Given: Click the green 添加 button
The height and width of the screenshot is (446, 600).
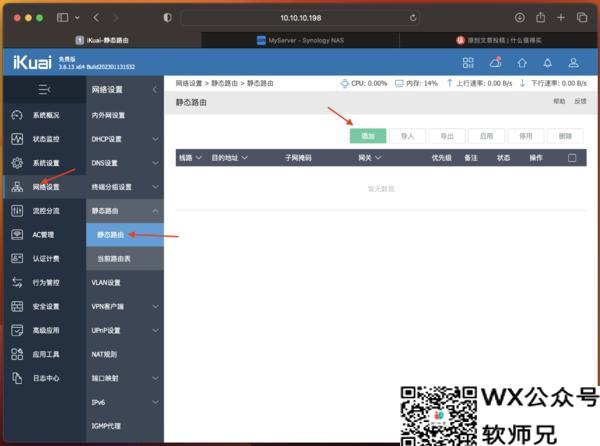Looking at the screenshot, I should coord(367,135).
